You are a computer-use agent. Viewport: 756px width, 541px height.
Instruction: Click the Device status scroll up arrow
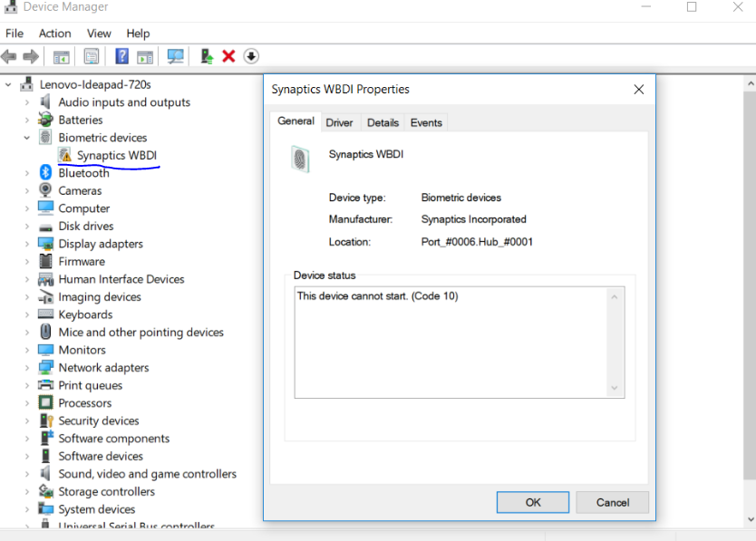pos(615,297)
